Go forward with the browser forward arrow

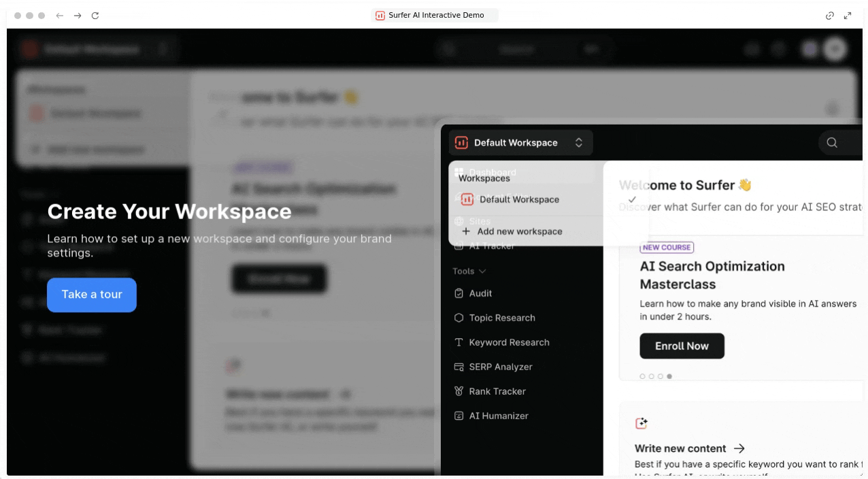[78, 15]
